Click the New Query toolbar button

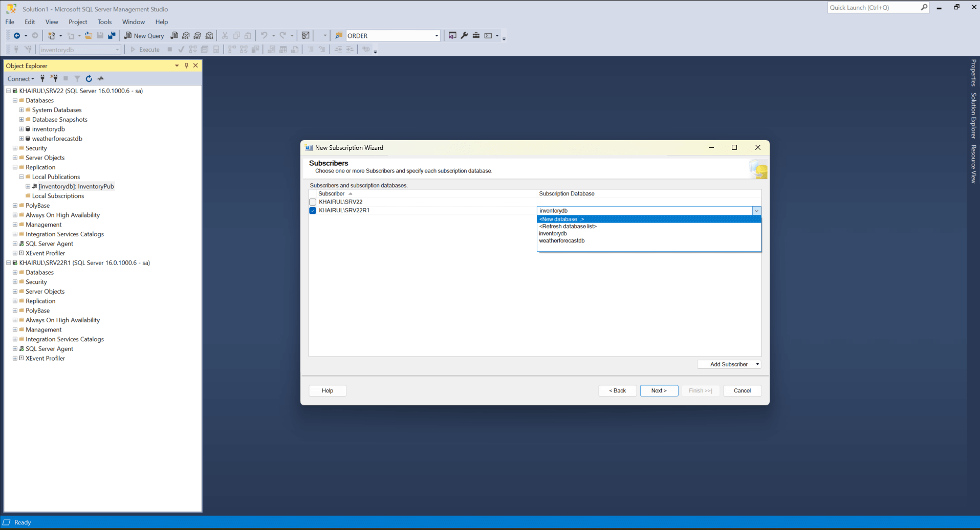[144, 36]
